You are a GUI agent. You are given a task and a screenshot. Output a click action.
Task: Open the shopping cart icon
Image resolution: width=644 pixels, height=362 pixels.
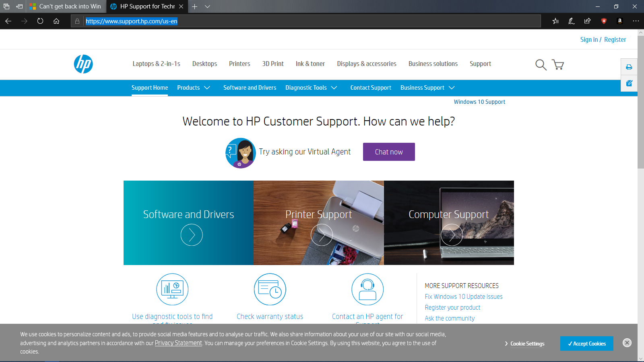coord(558,64)
